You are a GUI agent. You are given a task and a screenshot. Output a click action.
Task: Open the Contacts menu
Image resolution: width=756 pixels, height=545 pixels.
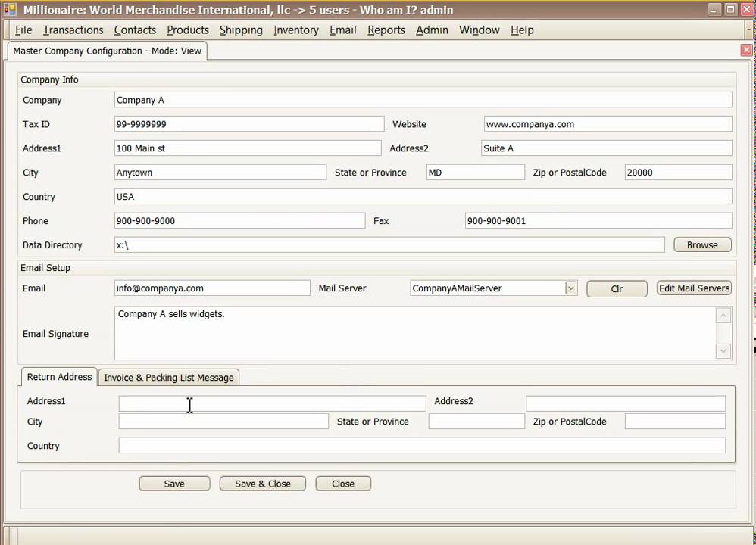(135, 30)
